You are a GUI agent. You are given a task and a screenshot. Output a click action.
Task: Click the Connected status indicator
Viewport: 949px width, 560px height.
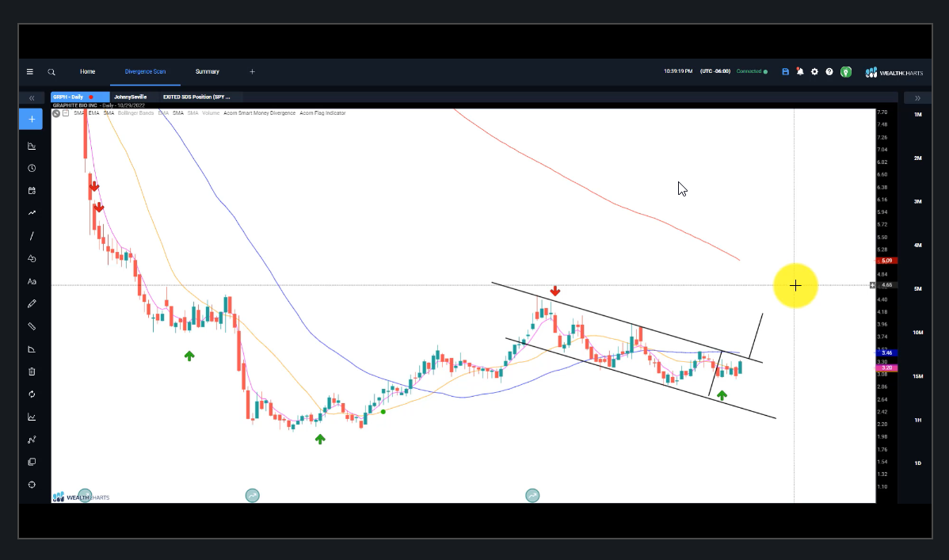pos(752,71)
